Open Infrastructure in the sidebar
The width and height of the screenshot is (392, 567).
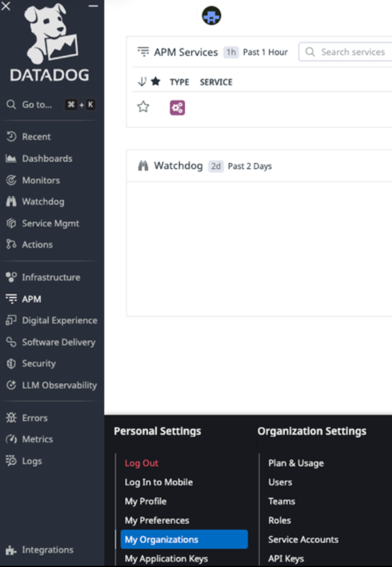pyautogui.click(x=51, y=277)
